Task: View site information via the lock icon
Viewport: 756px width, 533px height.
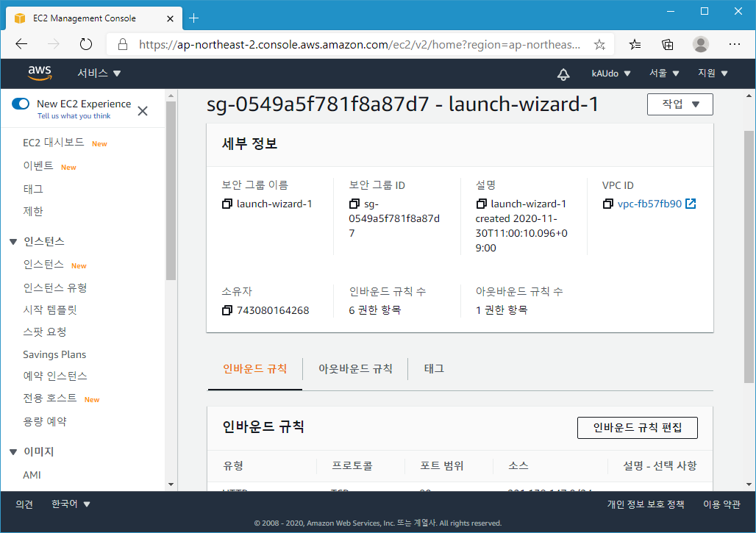Action: 123,44
